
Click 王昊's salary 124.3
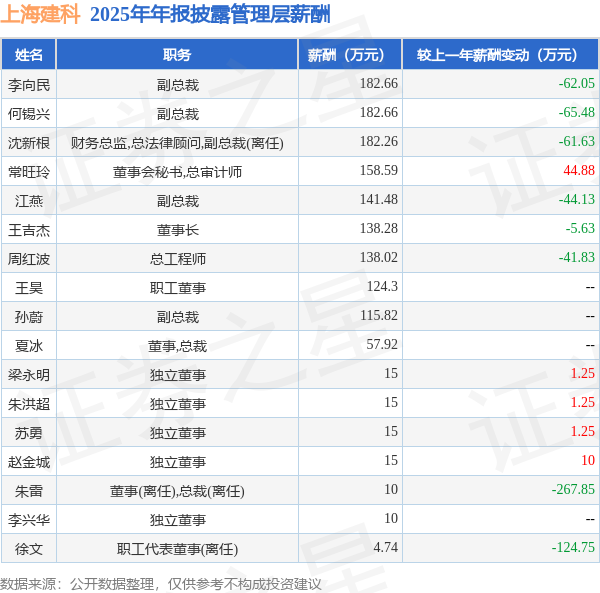tap(382, 287)
